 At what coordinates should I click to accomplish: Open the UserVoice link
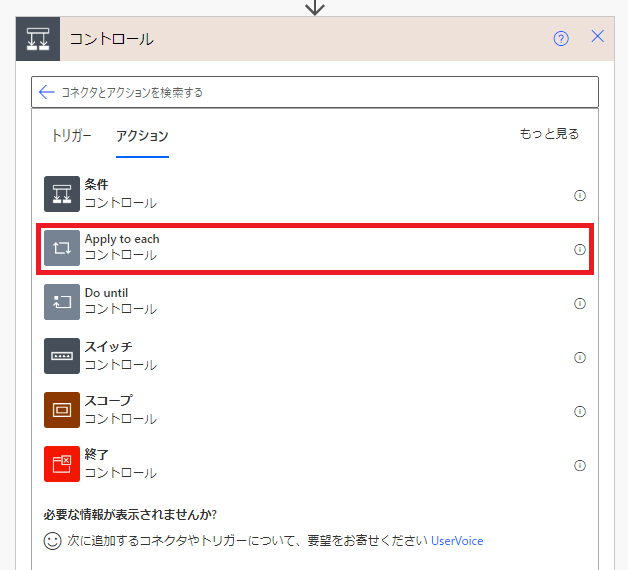point(457,541)
